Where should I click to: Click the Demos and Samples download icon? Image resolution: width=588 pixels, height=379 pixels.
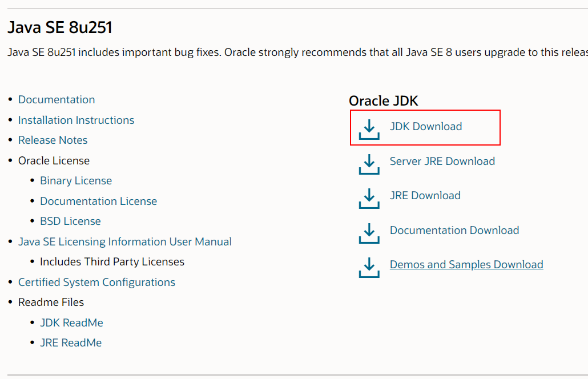click(369, 268)
